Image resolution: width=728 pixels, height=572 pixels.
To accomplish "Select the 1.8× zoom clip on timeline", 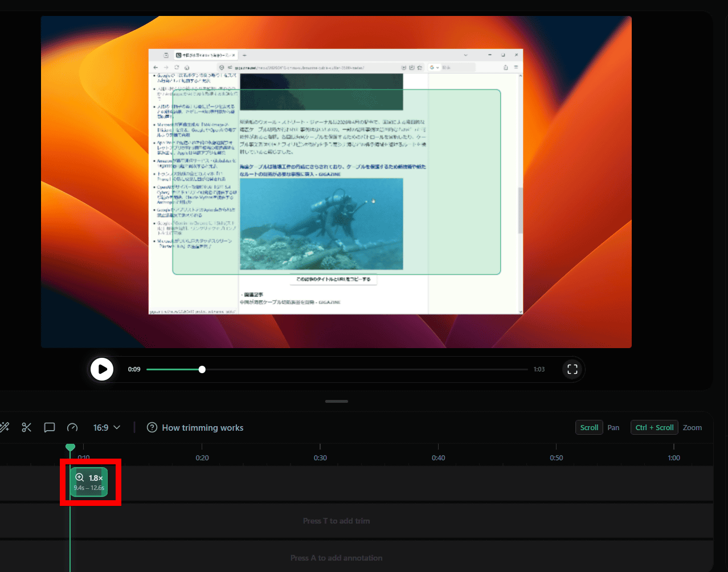I will pyautogui.click(x=89, y=483).
